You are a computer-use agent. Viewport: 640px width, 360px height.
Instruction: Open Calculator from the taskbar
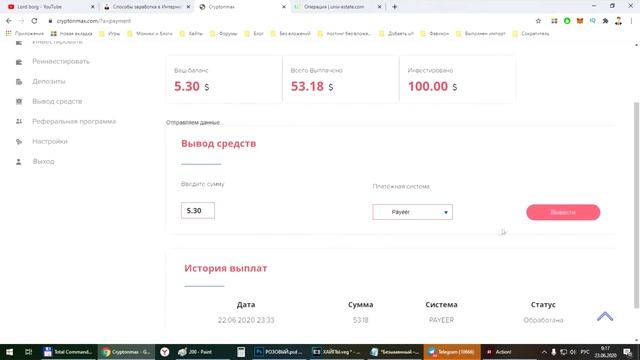pyautogui.click(x=241, y=352)
